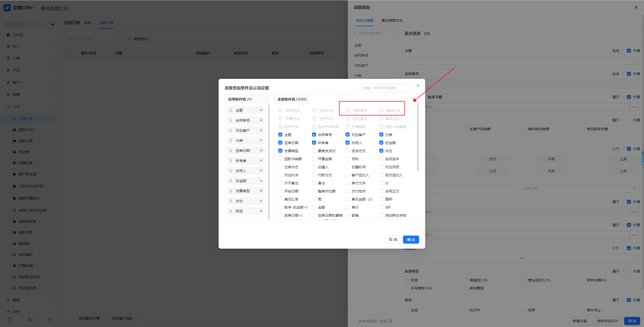The width and height of the screenshot is (644, 327).
Task: Remove 标签 from the enabled conditions list
Action: pos(261,211)
